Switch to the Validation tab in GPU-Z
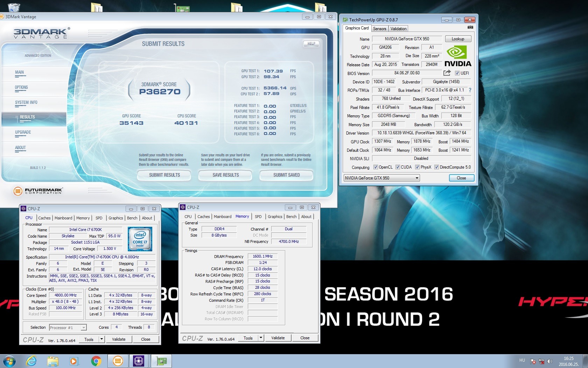The height and width of the screenshot is (368, 588). click(x=398, y=29)
